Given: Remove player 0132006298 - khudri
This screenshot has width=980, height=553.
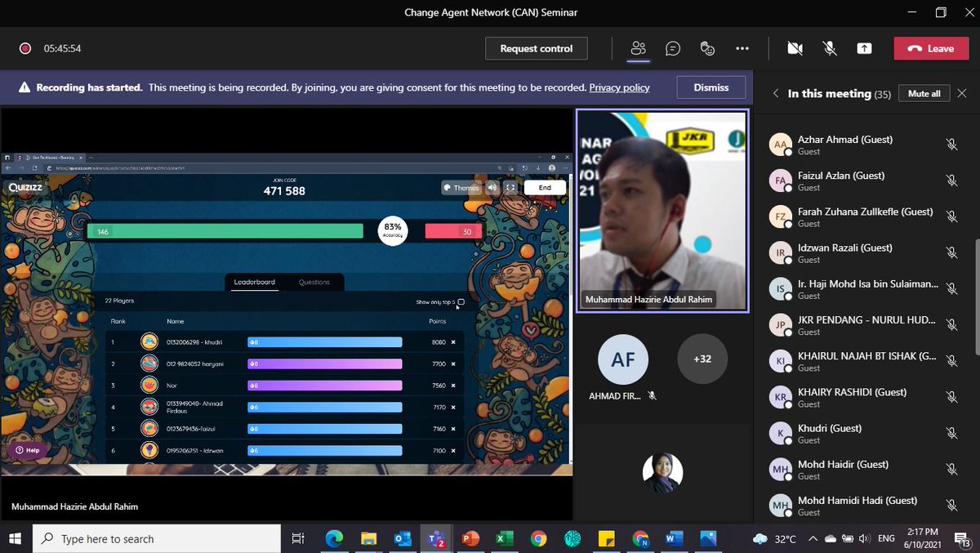Looking at the screenshot, I should [x=453, y=342].
